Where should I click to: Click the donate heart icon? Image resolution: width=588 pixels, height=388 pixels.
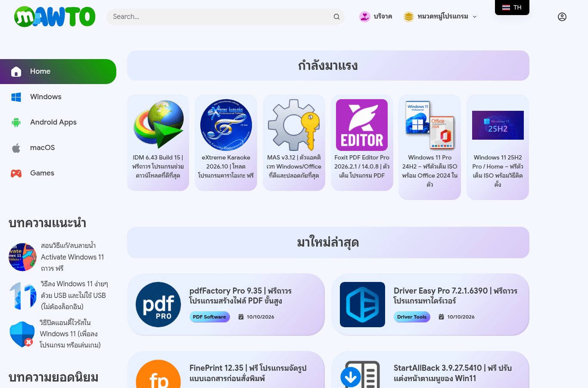point(365,17)
